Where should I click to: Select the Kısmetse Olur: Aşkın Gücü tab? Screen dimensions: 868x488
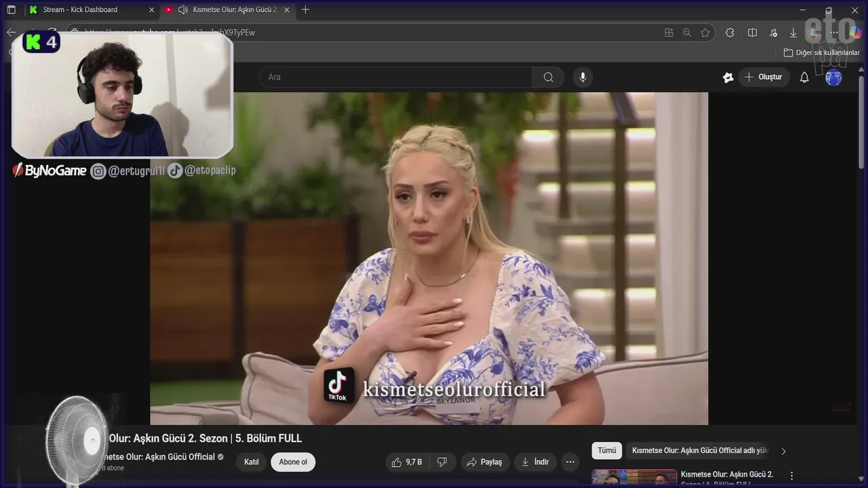coord(228,9)
